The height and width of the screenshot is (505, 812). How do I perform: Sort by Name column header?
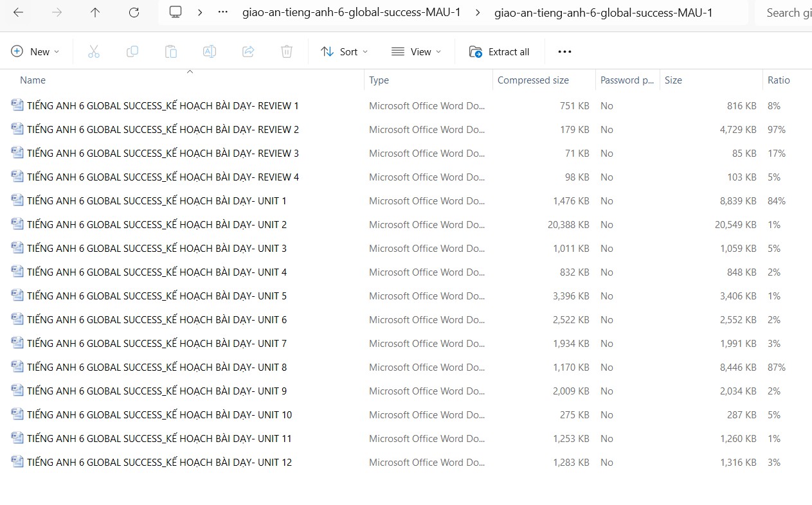pyautogui.click(x=33, y=80)
